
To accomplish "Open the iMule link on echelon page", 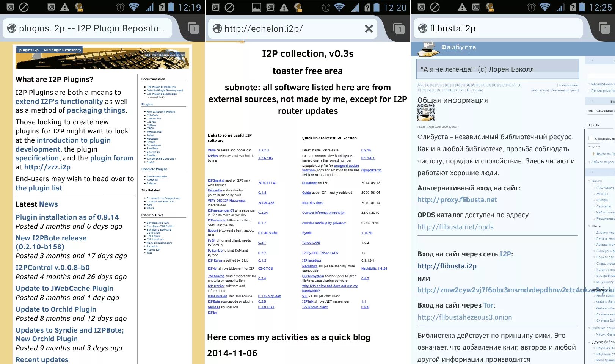I will click(x=212, y=150).
